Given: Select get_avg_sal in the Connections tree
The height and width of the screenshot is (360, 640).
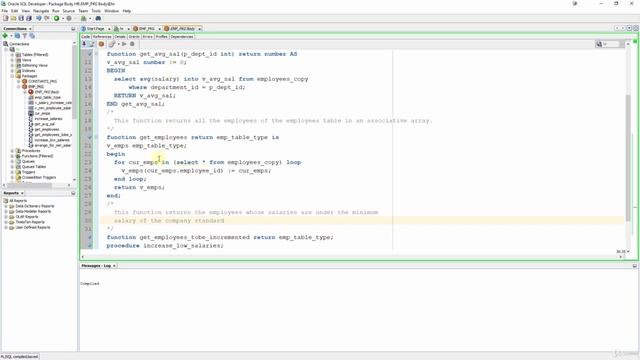Looking at the screenshot, I should [x=44, y=124].
